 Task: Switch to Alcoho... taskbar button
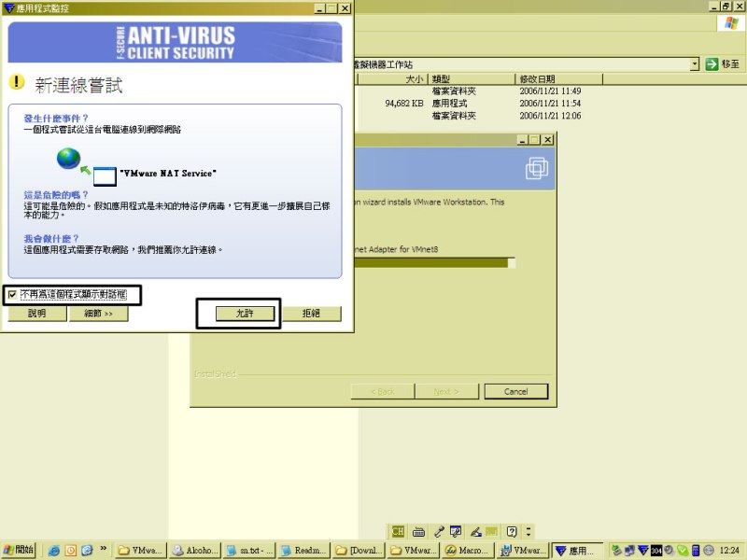[195, 551]
